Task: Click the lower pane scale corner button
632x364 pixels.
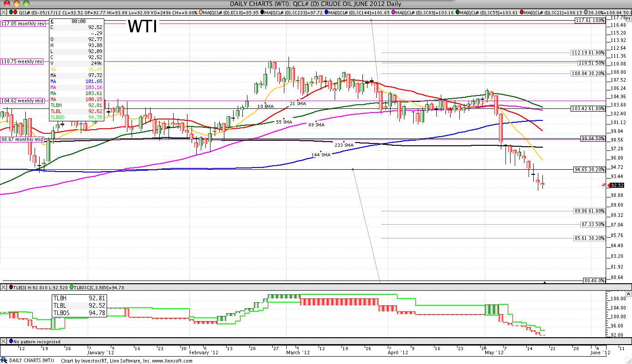Action: 628,294
